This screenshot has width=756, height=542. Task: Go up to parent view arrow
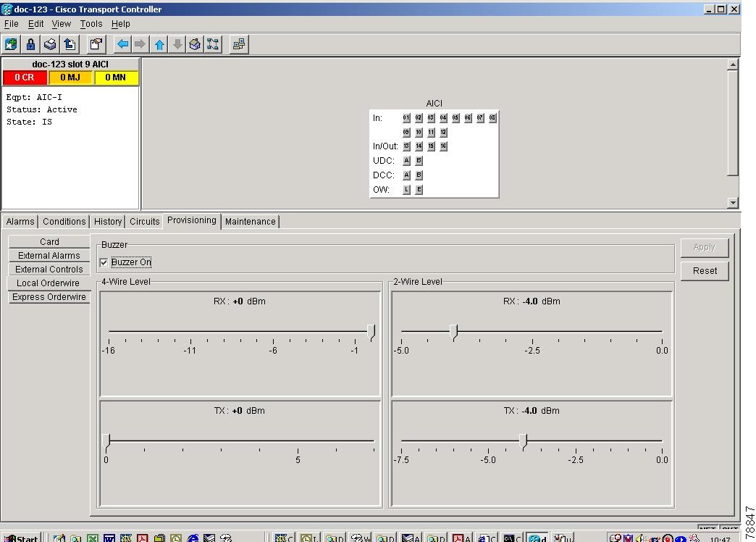(x=159, y=44)
